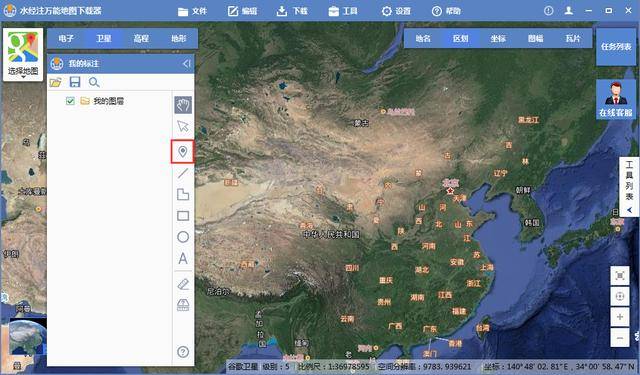Viewport: 640px width, 375px height.
Task: Toggle the 地名 overlay button
Action: [423, 39]
